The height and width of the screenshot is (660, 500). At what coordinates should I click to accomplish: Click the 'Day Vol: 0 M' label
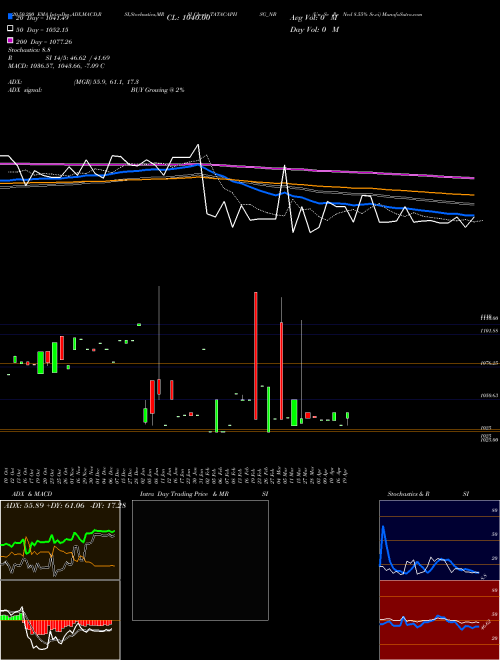click(314, 30)
